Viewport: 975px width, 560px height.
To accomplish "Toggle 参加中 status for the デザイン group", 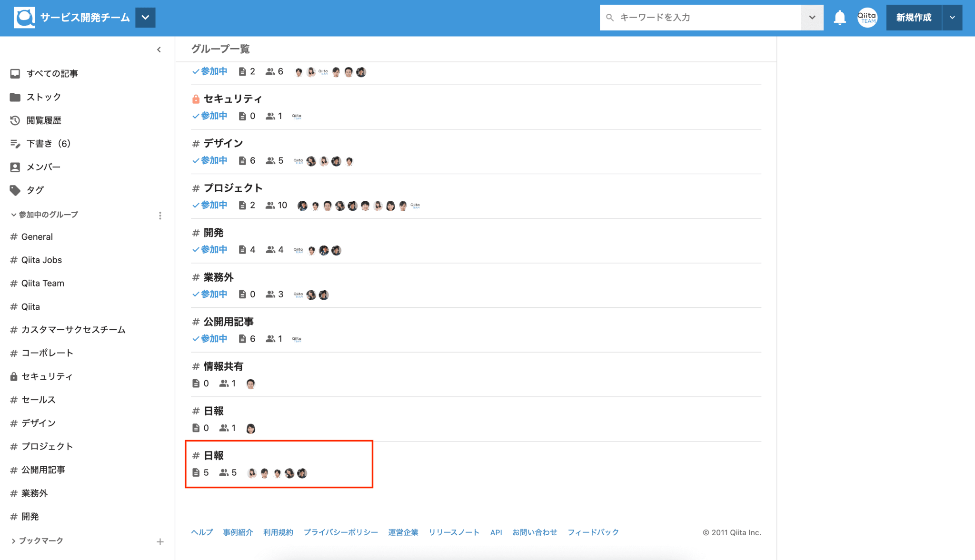I will tap(210, 161).
